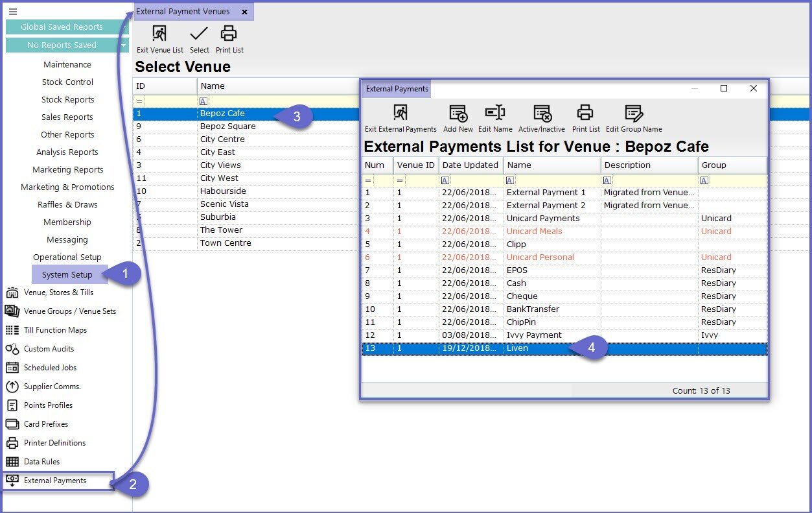
Task: Open the Name column filter in payments list
Action: (x=510, y=180)
